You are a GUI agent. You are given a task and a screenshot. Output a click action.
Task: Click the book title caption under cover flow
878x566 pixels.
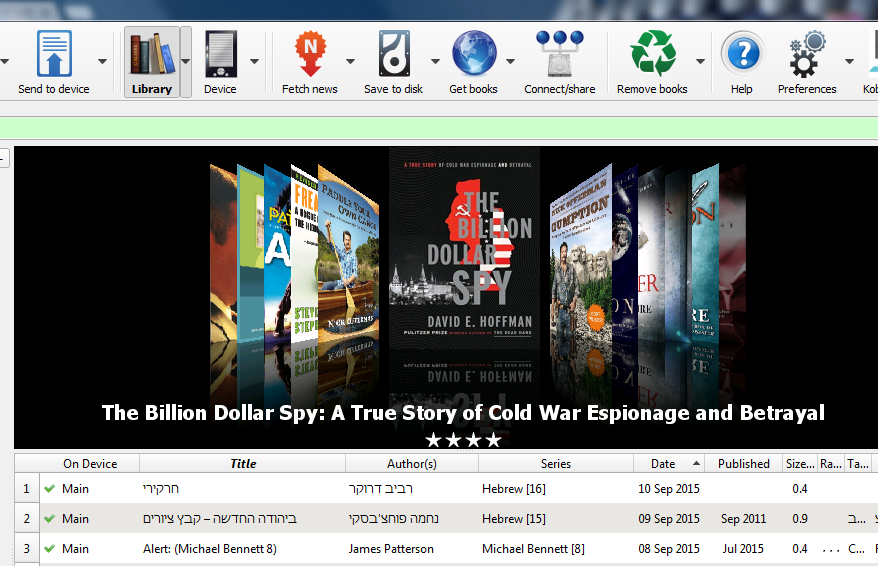[463, 413]
